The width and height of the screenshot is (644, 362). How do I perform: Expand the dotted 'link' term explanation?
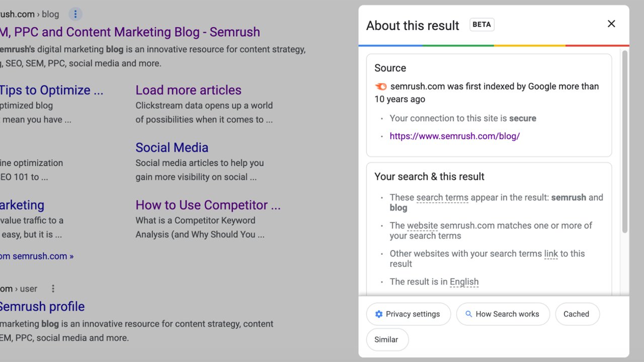[x=551, y=254]
